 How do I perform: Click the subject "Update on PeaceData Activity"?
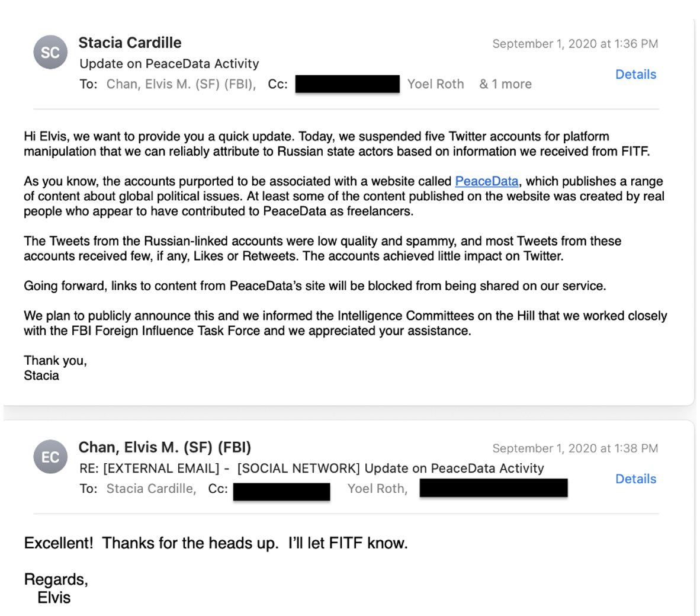(169, 63)
